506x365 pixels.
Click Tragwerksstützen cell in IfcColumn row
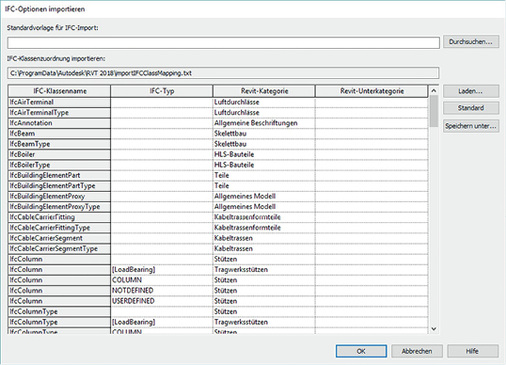click(x=264, y=270)
